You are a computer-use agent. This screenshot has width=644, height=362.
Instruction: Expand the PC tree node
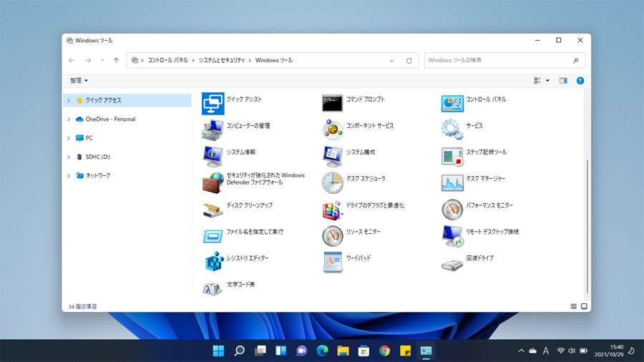[69, 138]
